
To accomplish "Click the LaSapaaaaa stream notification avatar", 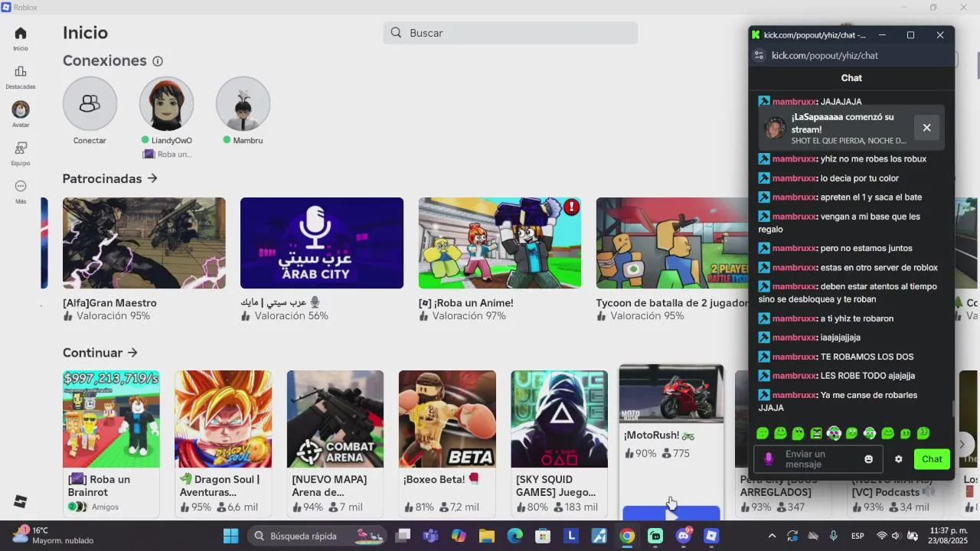I will 776,128.
